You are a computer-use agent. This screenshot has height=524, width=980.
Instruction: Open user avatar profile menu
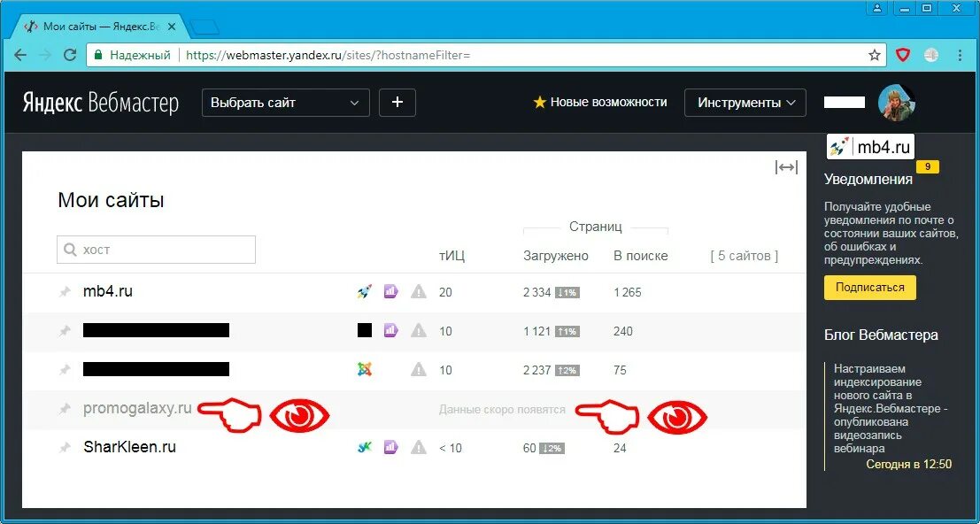(x=896, y=103)
